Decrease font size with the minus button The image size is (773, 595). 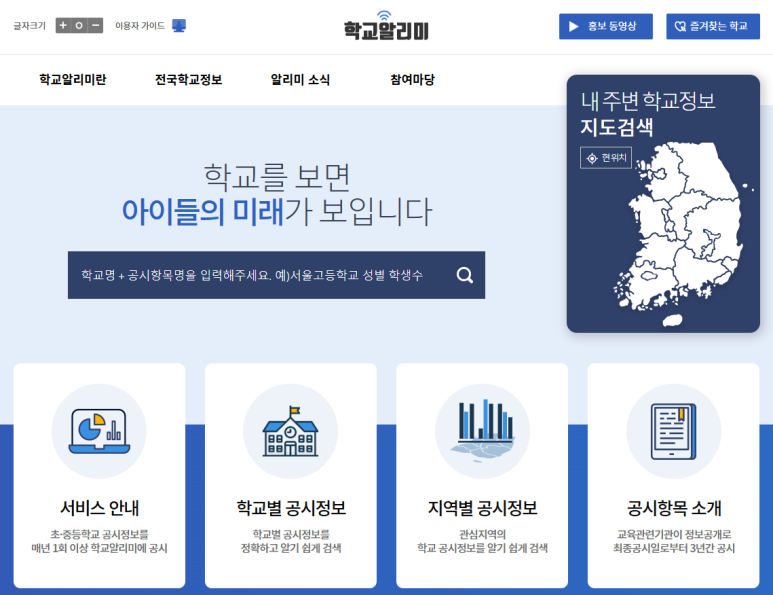coord(95,26)
